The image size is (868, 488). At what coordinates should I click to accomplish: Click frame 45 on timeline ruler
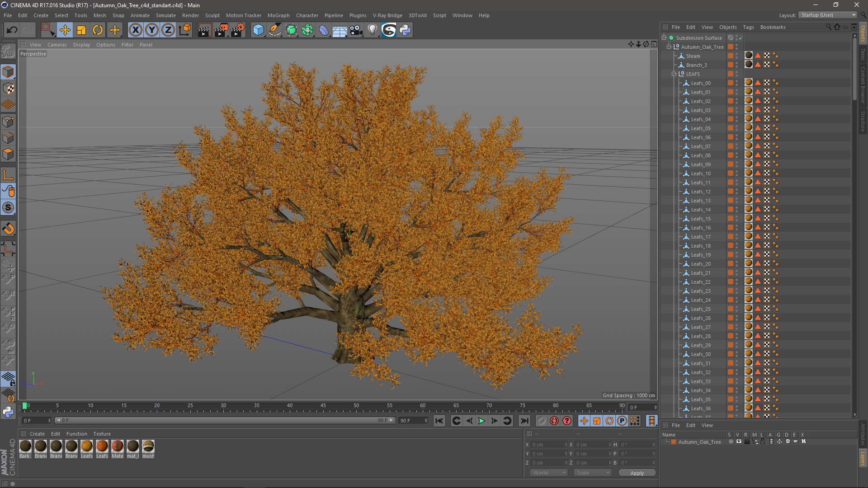point(323,406)
